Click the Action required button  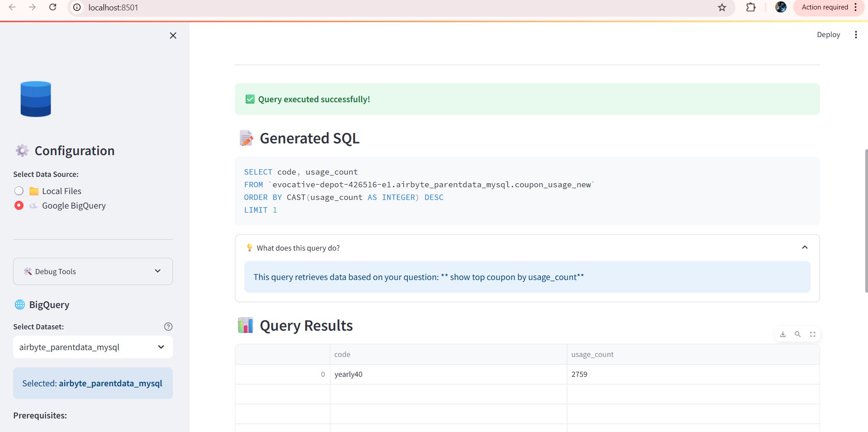pos(825,7)
